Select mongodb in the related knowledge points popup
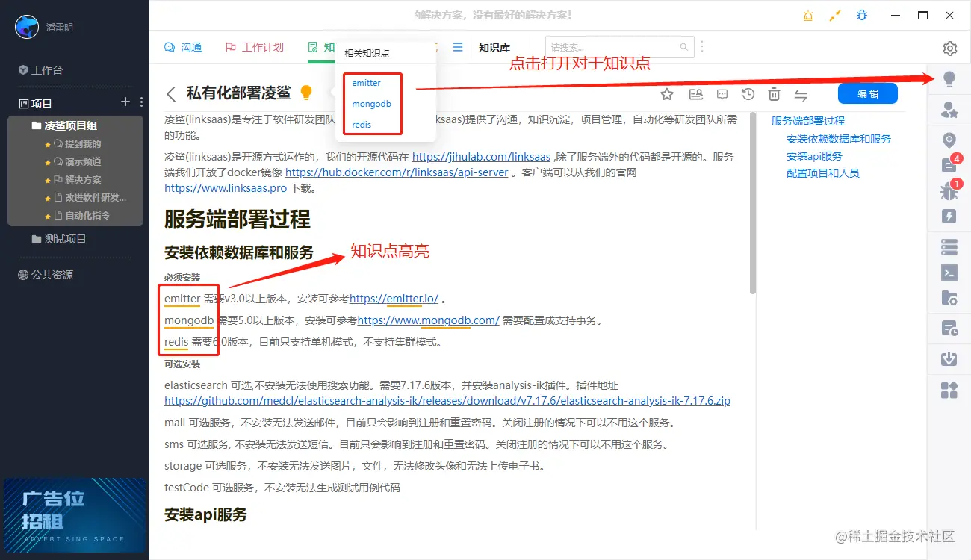 click(x=371, y=104)
